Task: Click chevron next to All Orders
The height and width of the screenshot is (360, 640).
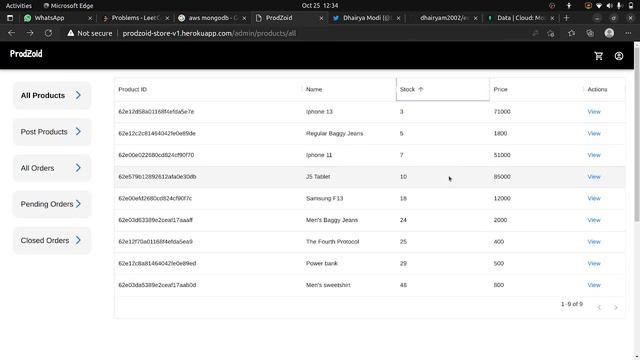Action: [x=78, y=168]
